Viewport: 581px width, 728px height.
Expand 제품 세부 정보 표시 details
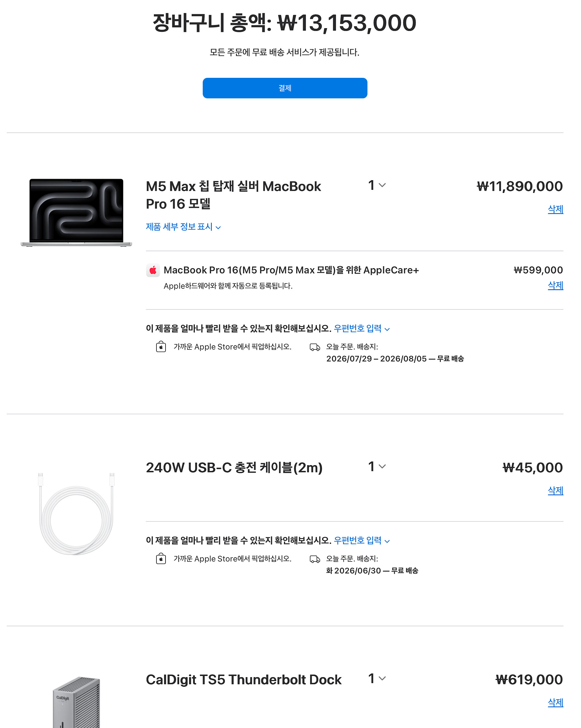pos(183,227)
